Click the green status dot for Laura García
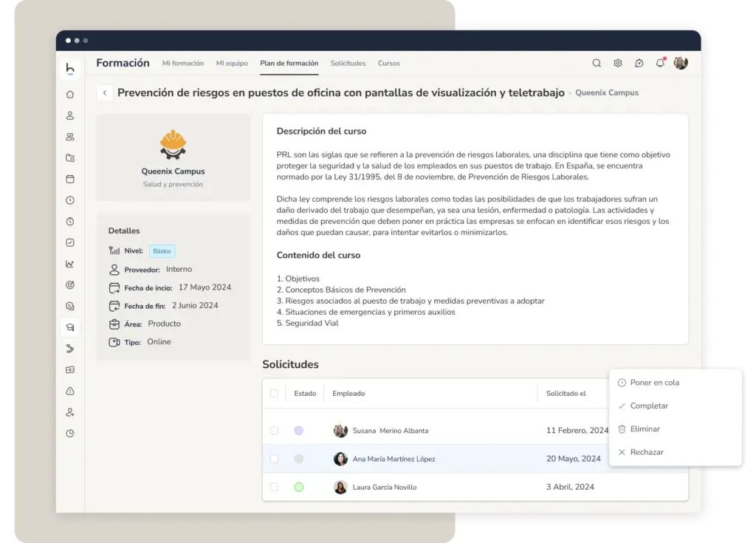 299,487
